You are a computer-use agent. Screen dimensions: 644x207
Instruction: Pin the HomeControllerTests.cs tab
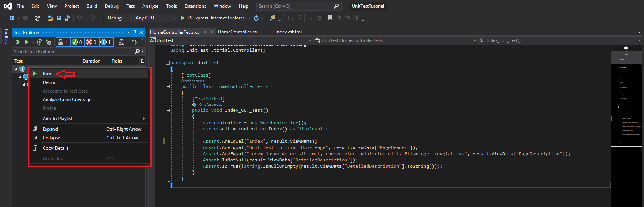tap(205, 32)
